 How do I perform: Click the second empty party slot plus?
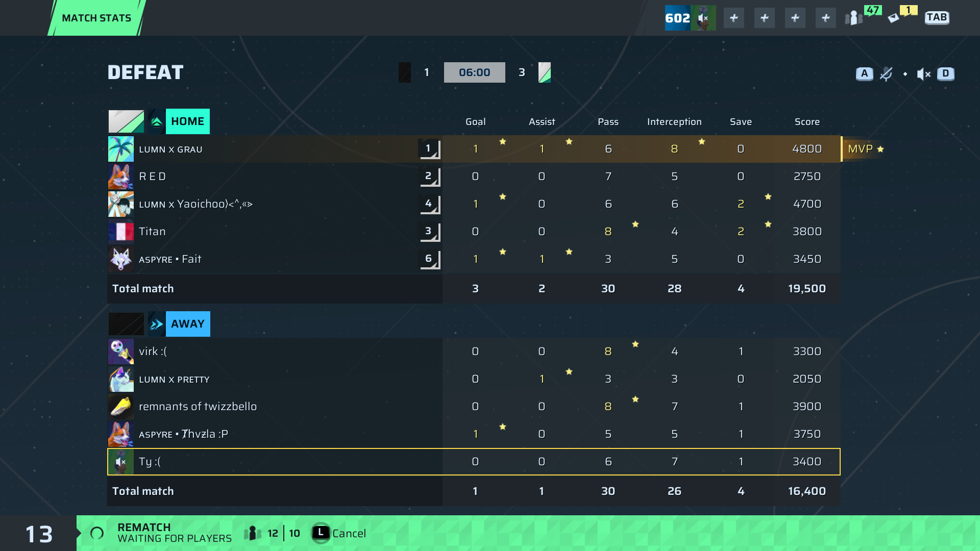(765, 18)
